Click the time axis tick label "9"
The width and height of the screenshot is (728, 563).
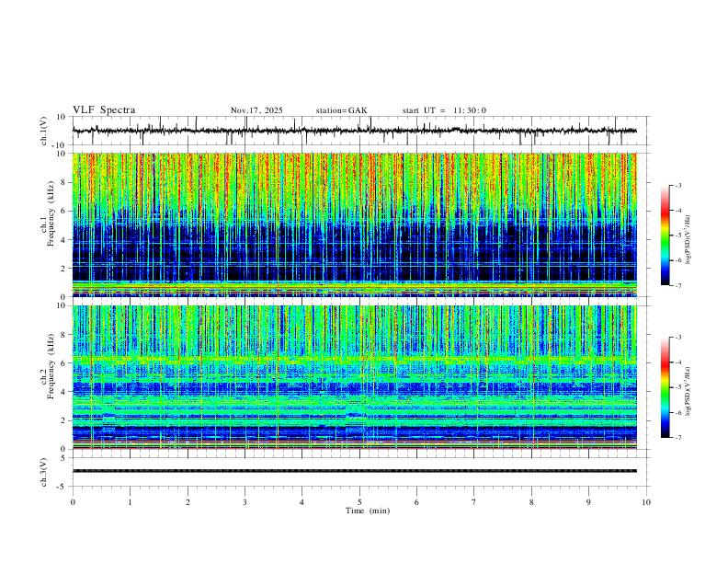588,502
